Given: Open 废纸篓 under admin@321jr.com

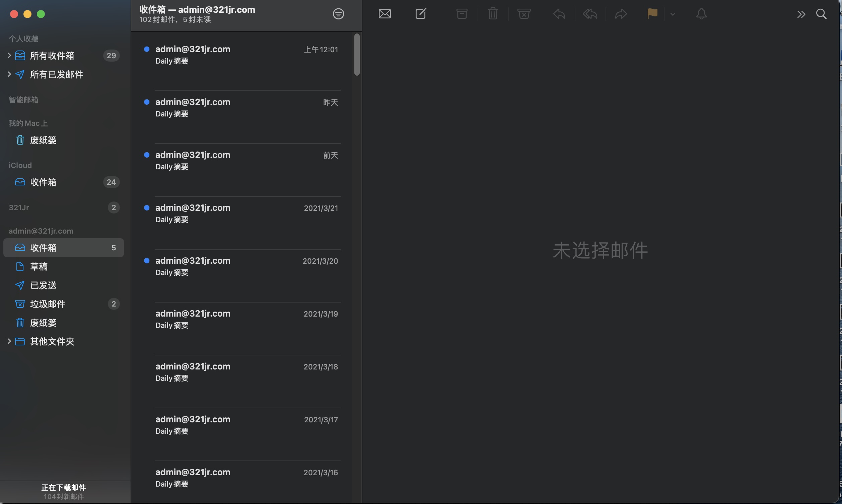Looking at the screenshot, I should 64,323.
